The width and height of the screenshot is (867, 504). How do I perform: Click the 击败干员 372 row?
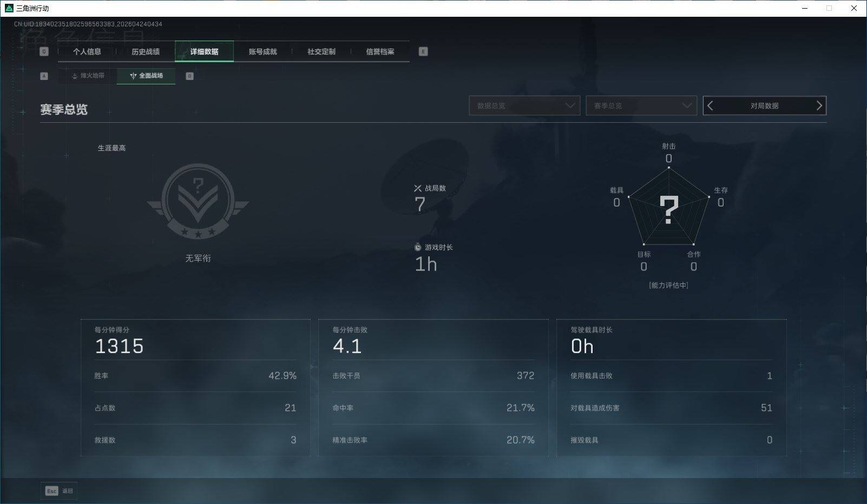[433, 376]
